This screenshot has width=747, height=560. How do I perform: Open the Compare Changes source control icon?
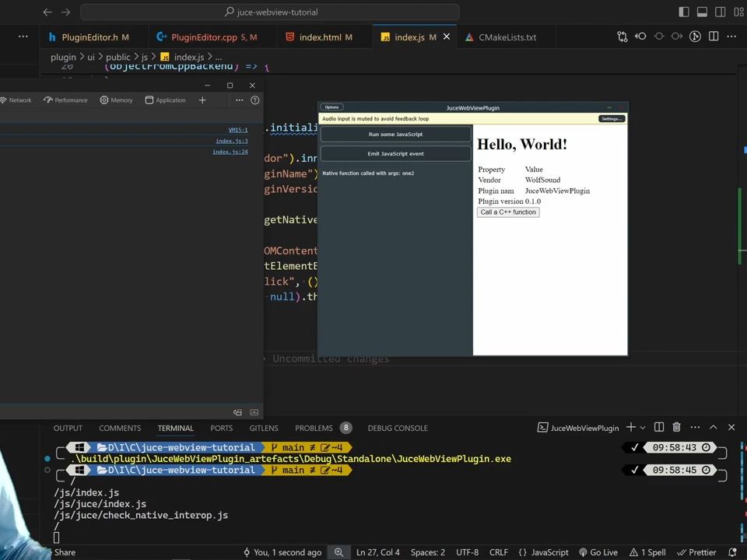click(x=622, y=37)
